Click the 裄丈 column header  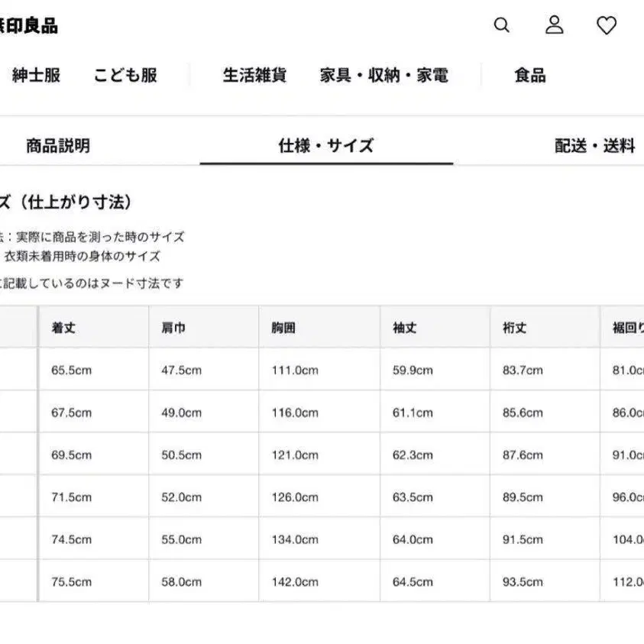(x=514, y=328)
